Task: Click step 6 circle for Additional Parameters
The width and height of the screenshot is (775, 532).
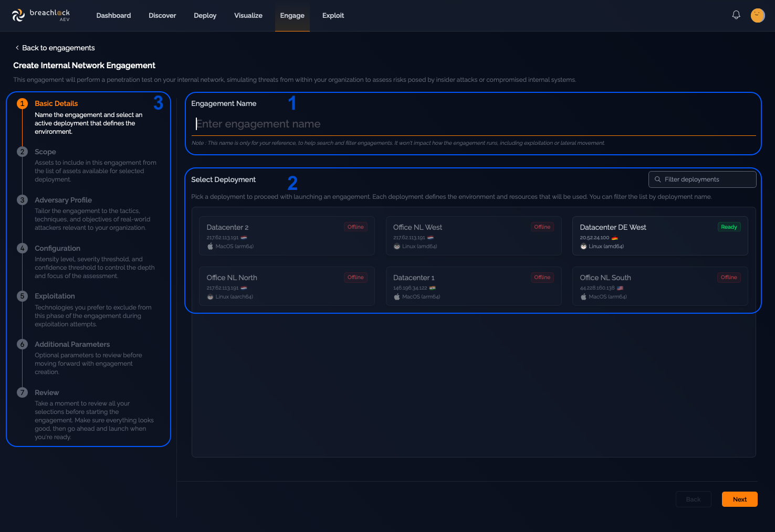Action: point(22,344)
